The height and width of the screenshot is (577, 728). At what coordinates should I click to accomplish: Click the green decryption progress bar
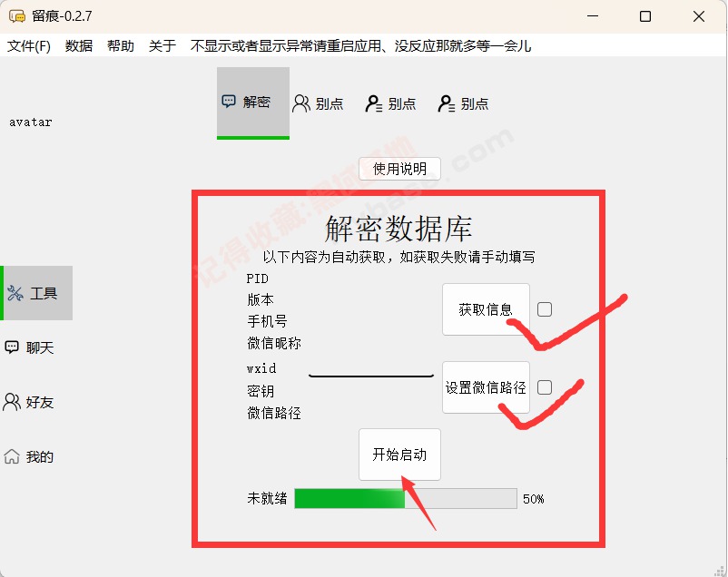click(x=406, y=499)
